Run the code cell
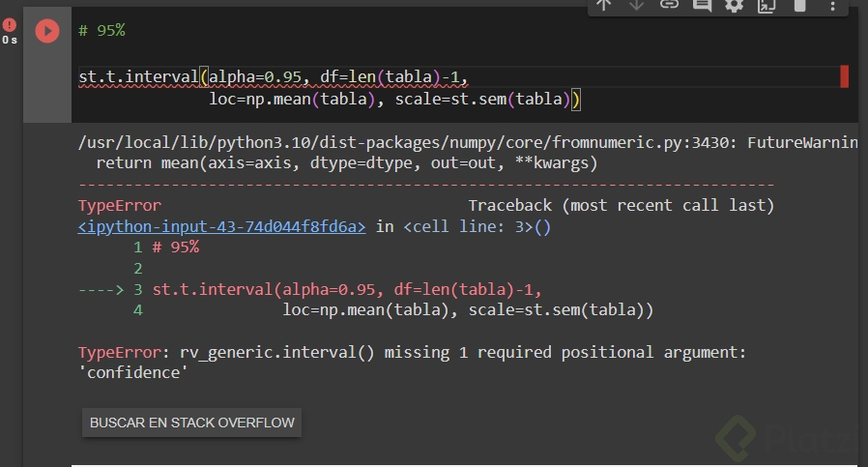This screenshot has width=868, height=467. coord(46,31)
